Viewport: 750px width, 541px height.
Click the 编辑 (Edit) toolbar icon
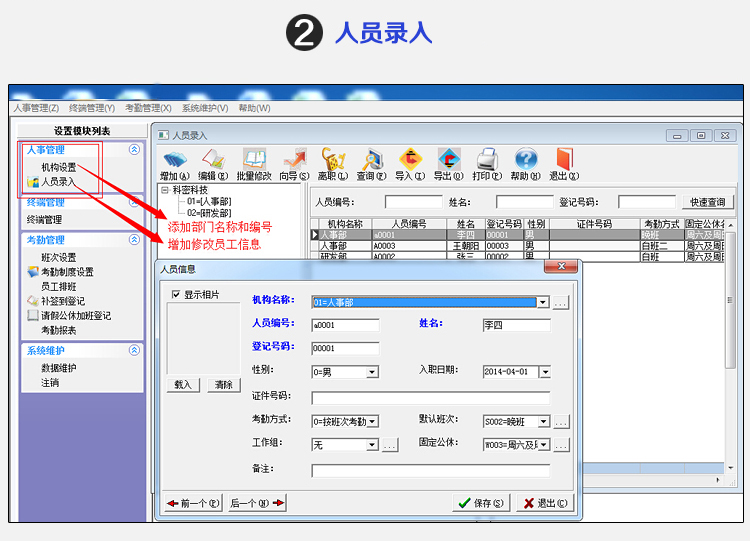pos(213,160)
